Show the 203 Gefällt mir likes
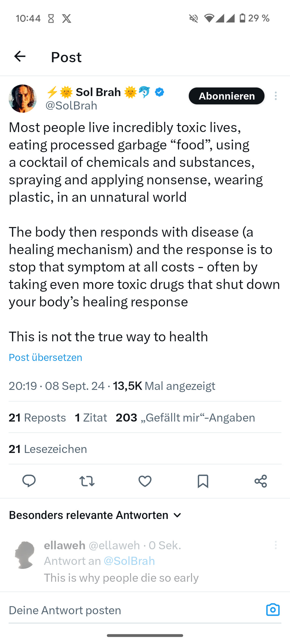Screen dimensions: 290x644 (185, 418)
